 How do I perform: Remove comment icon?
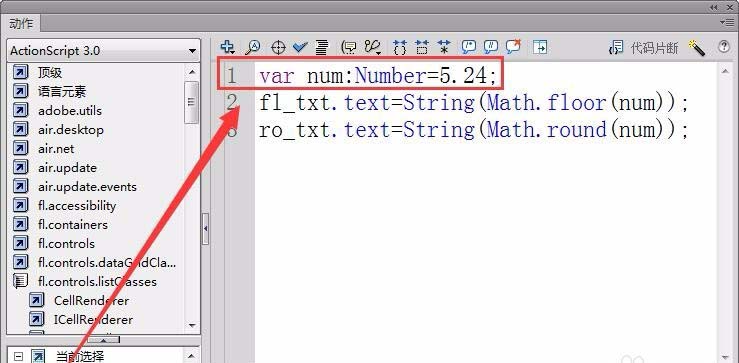513,46
